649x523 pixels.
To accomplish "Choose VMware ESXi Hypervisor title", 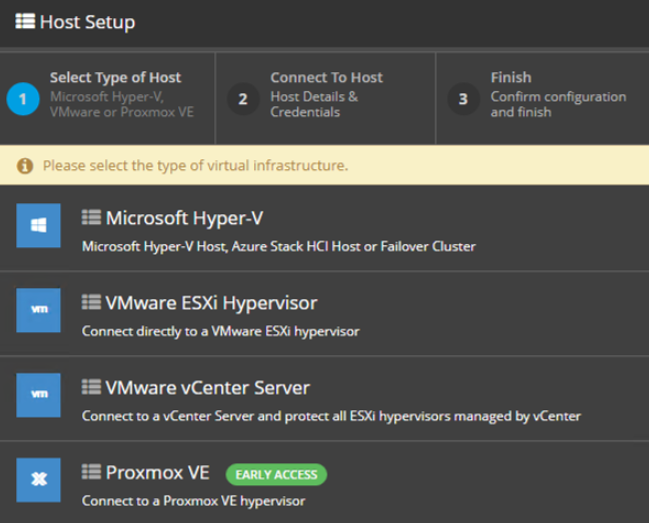I will [x=212, y=303].
